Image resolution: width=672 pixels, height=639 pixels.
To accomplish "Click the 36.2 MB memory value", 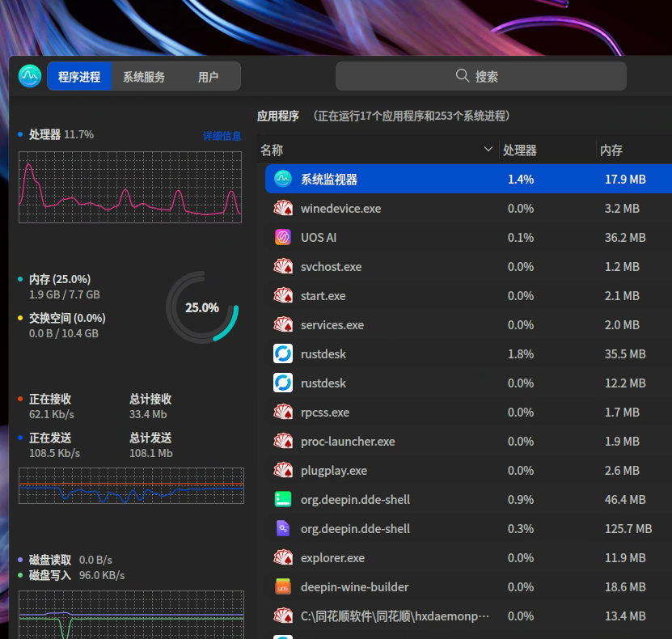I will tap(625, 238).
